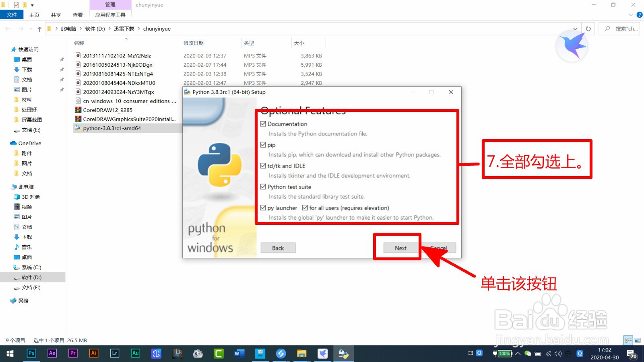The image size is (644, 362).
Task: Click the taskbar clock
Action: pyautogui.click(x=605, y=354)
